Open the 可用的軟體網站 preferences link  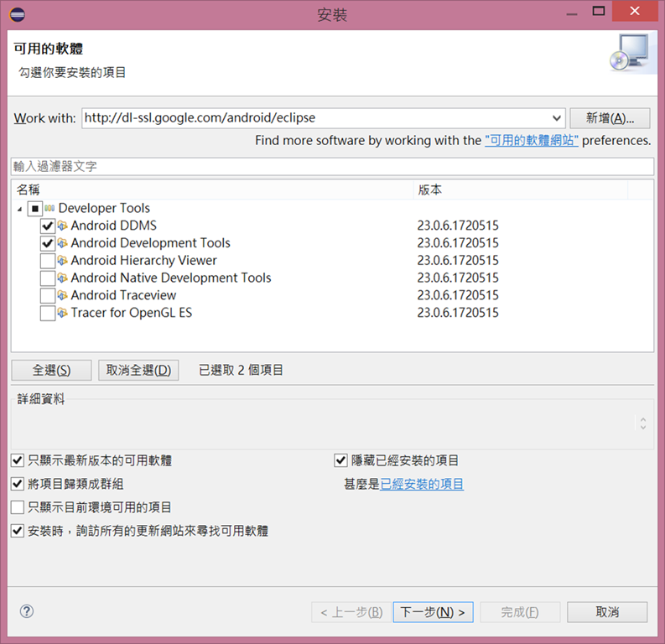click(x=532, y=140)
